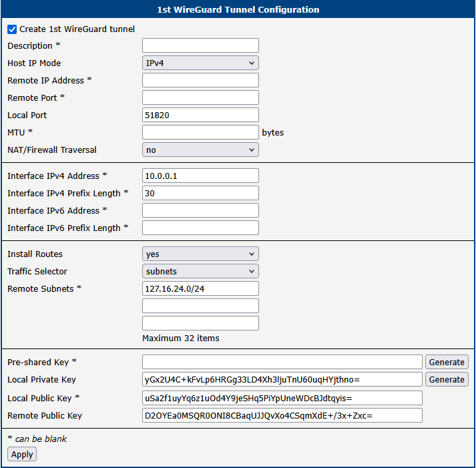Click the second Remote Subnets field
The height and width of the screenshot is (468, 476).
200,306
